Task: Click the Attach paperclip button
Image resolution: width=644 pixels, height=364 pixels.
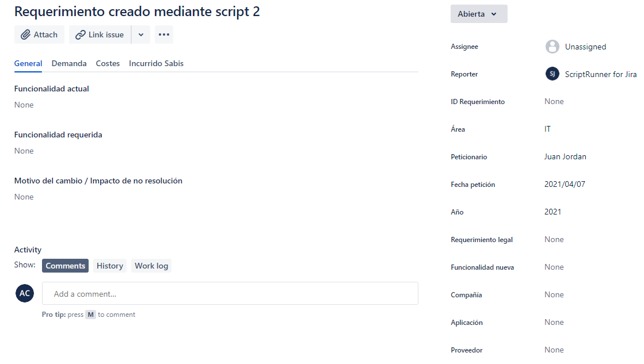Action: [40, 35]
